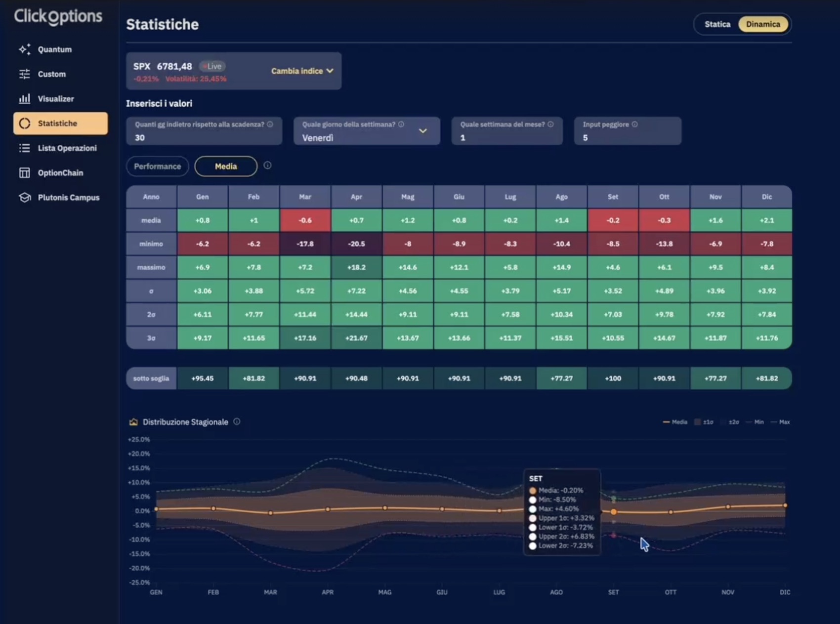
Task: Click the -0.6 media cell for Mar
Action: click(305, 220)
